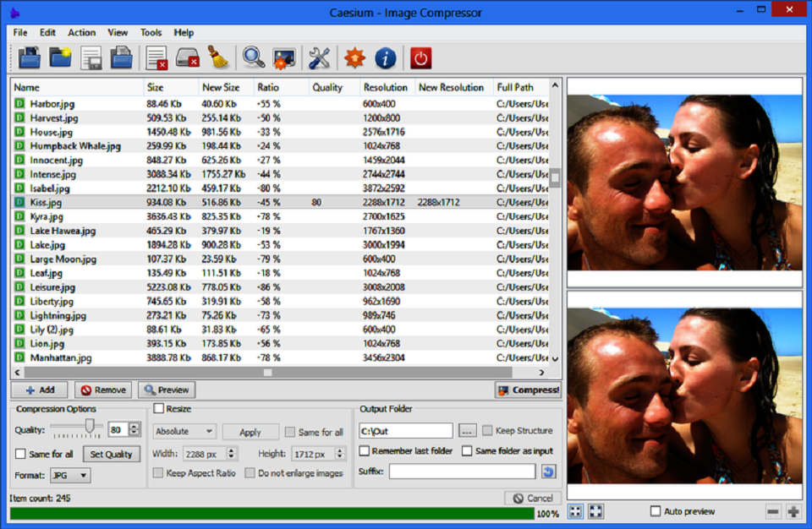Click the Clear List broom icon

tap(218, 58)
